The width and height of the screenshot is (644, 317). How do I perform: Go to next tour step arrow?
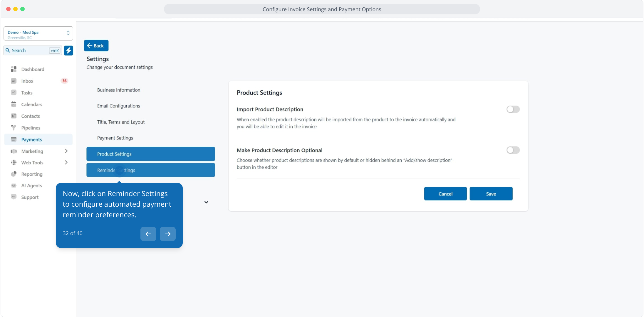pos(167,234)
